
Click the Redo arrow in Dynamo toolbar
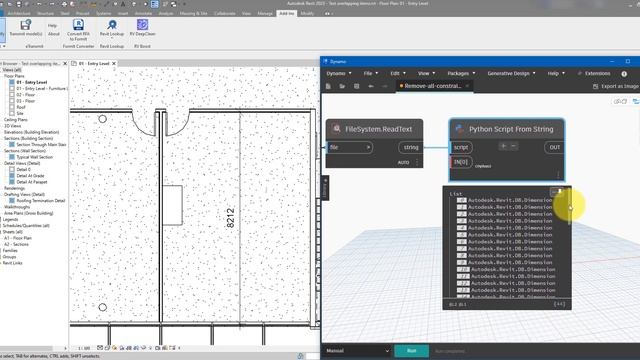pos(384,86)
